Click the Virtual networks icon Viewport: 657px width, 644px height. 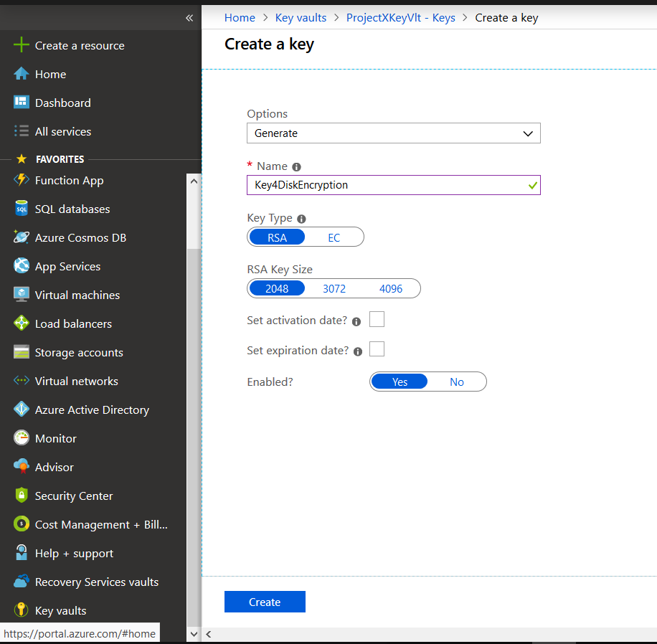pos(22,381)
